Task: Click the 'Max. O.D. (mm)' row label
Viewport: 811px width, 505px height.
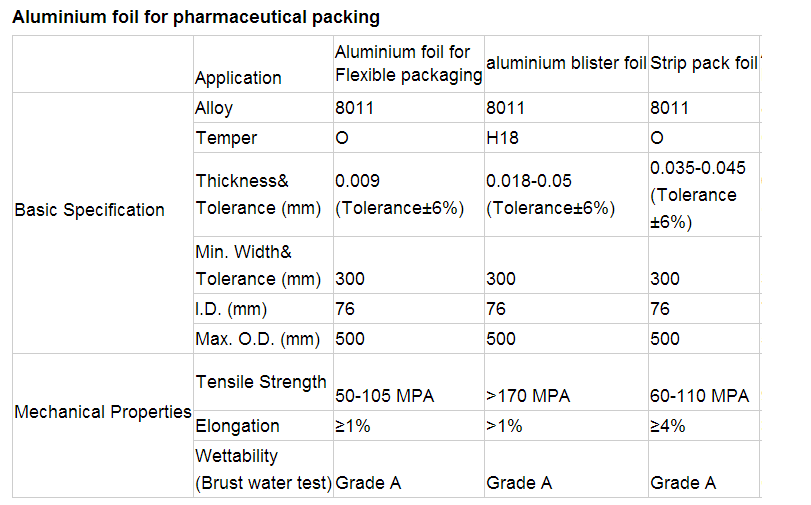Action: tap(258, 339)
